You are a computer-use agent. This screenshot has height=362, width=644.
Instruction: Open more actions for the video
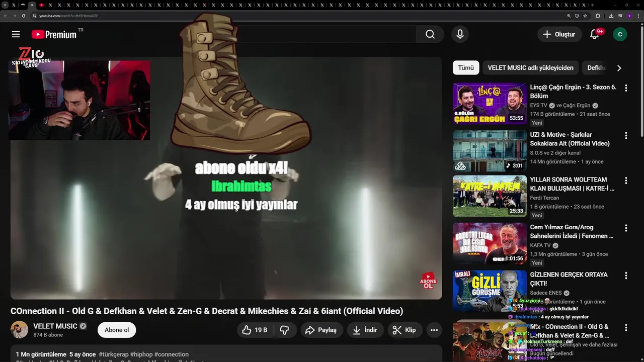(434, 330)
